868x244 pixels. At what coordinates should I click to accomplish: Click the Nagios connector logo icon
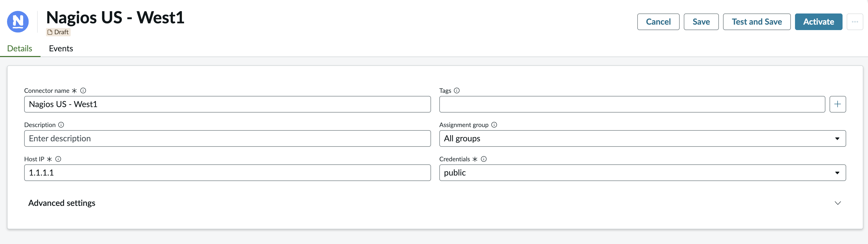pos(18,22)
